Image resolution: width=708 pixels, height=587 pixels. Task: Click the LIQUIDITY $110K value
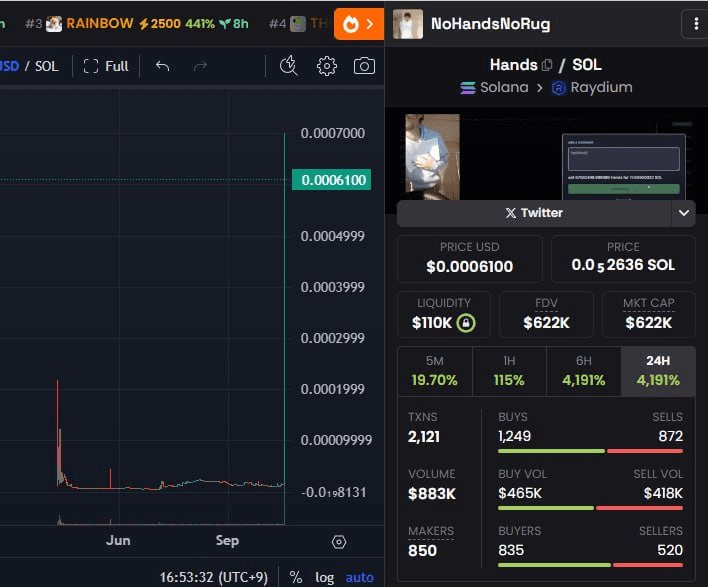431,323
